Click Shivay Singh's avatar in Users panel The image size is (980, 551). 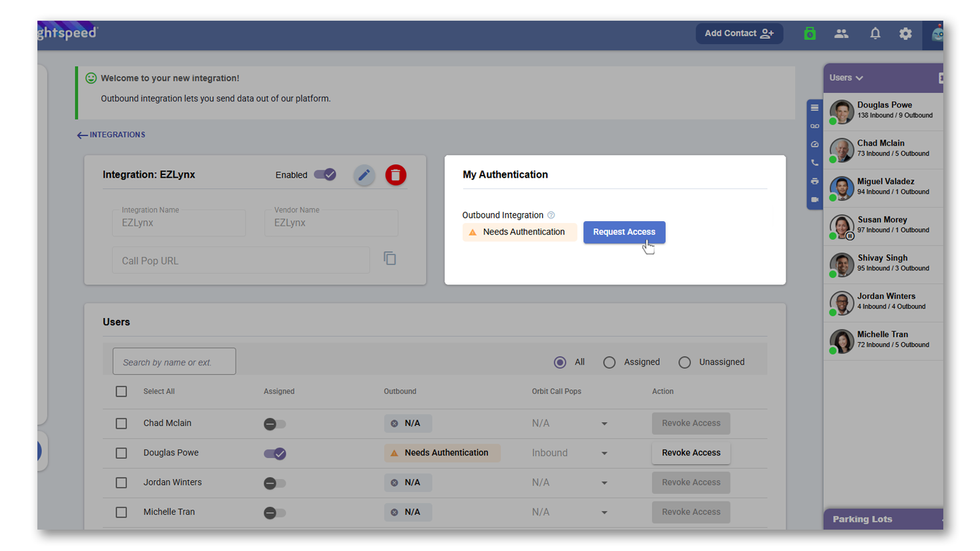(842, 264)
